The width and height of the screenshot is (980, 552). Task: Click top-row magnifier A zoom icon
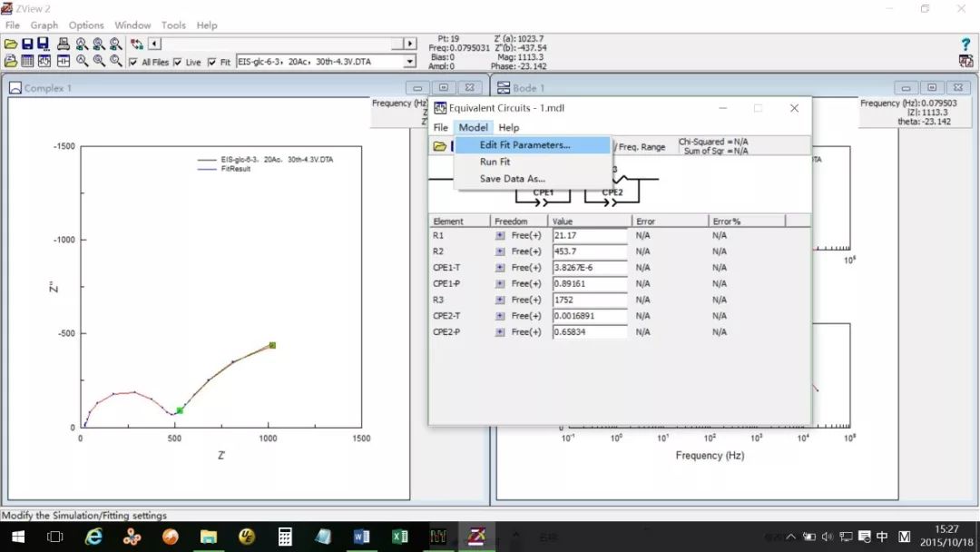point(82,44)
